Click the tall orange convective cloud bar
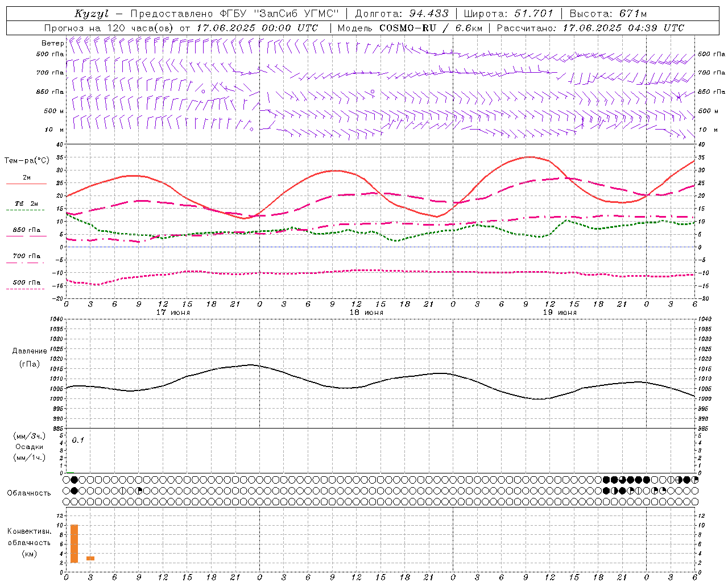This screenshot has height=582, width=728. pyautogui.click(x=75, y=544)
